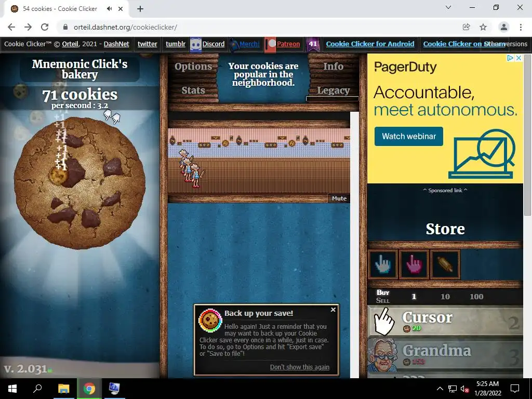Select the Buy mode in the Store
532x399 pixels.
point(383,292)
